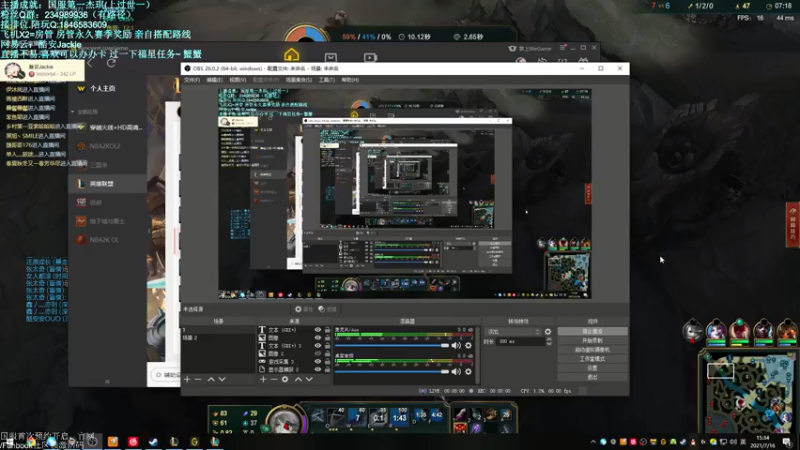
Task: Click the 时长 300 ms input field
Action: click(520, 341)
